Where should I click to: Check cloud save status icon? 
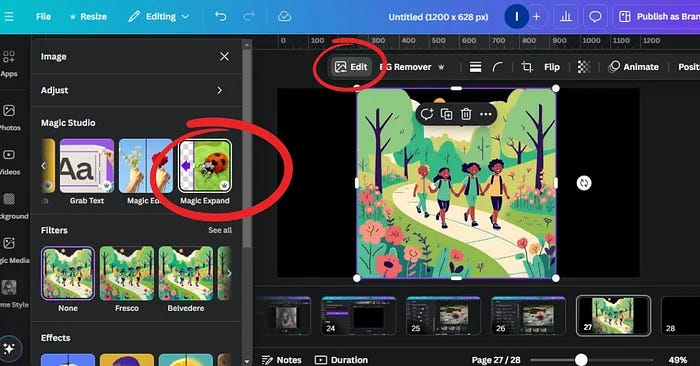click(x=284, y=17)
